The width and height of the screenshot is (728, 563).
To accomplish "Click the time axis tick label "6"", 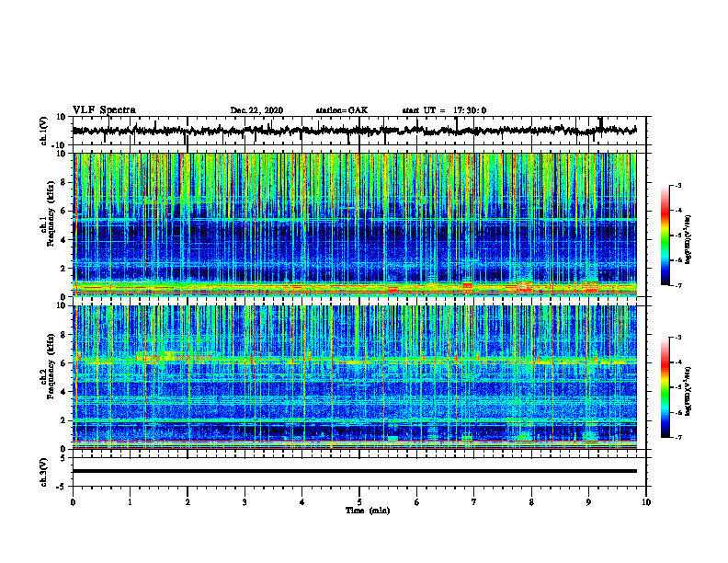I will click(417, 502).
